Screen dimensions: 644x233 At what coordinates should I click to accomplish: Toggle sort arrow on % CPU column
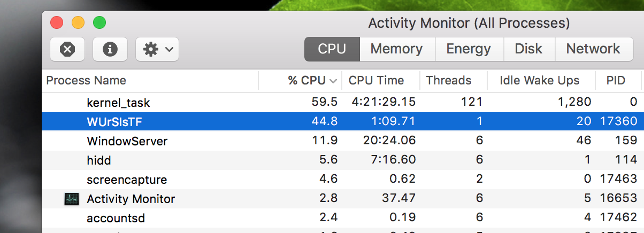333,81
